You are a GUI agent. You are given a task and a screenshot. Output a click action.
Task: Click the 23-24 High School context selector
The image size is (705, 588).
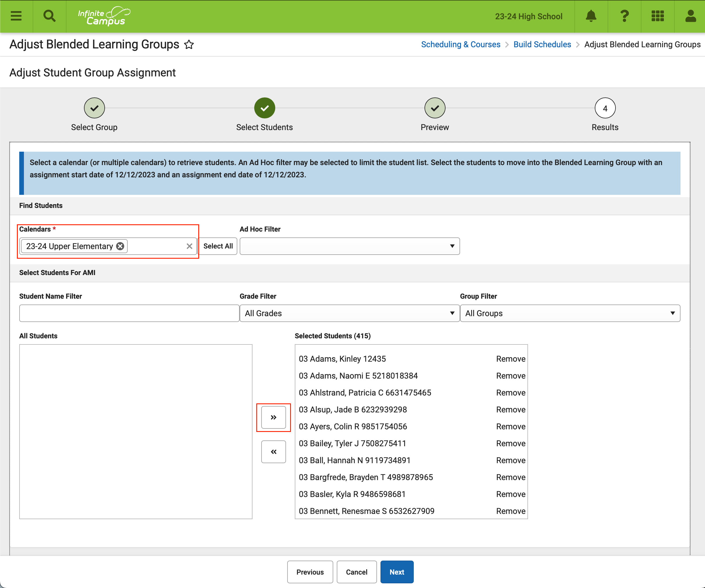[528, 16]
